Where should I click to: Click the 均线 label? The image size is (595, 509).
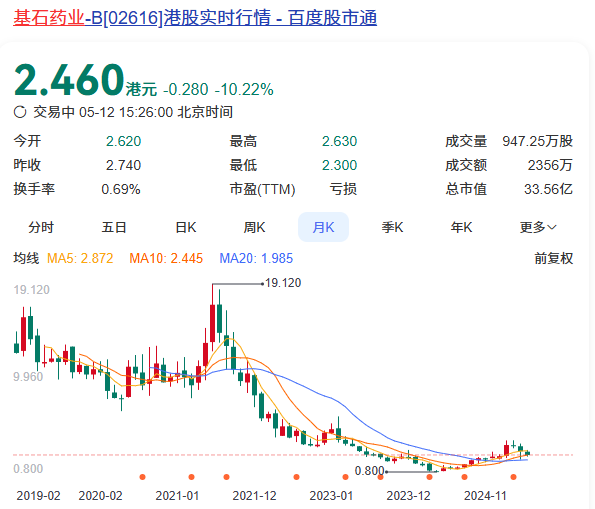pos(26,258)
